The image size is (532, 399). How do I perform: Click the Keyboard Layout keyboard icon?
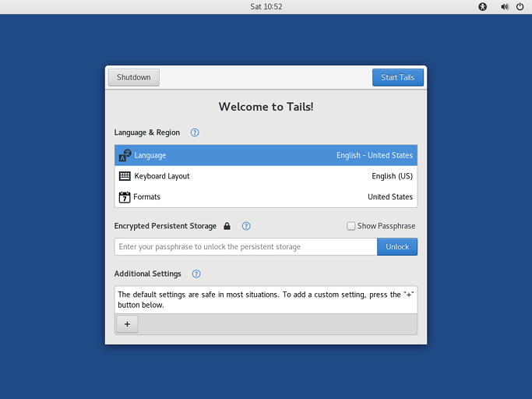point(125,176)
